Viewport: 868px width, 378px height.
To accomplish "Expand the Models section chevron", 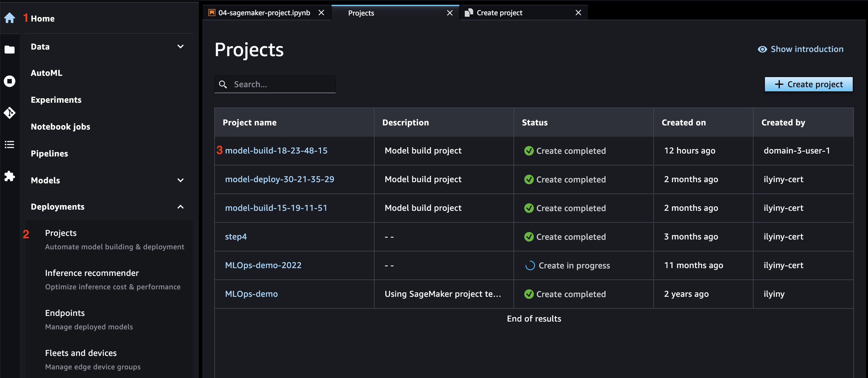I will pos(181,180).
